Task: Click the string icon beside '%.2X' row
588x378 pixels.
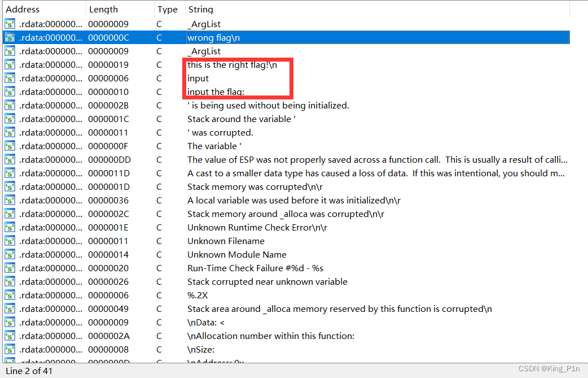Action: tap(10, 296)
